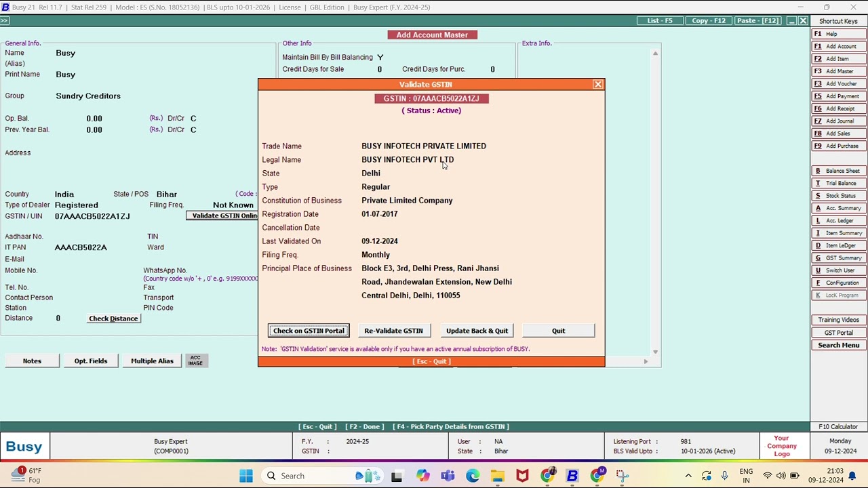Open Configuration shortcut
The height and width of the screenshot is (488, 868).
[x=838, y=283]
